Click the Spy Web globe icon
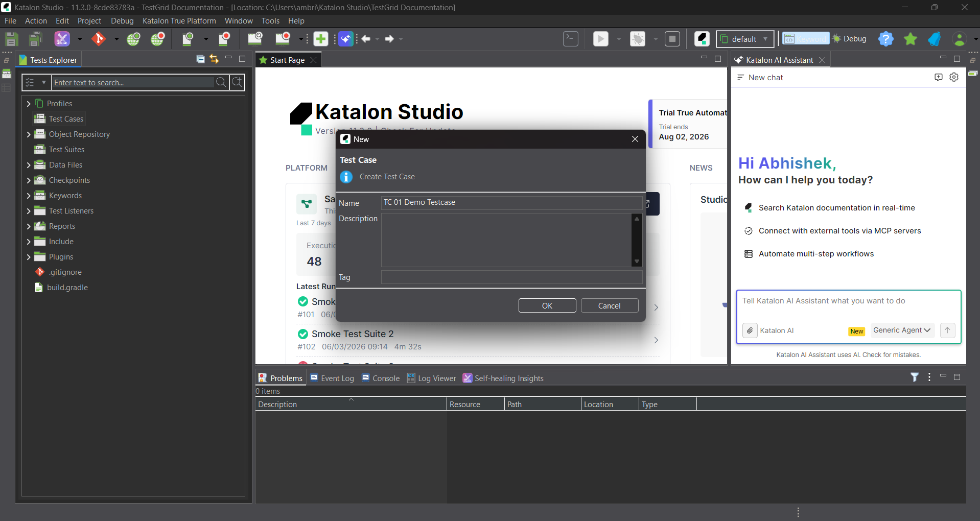Image resolution: width=980 pixels, height=521 pixels. (x=134, y=39)
